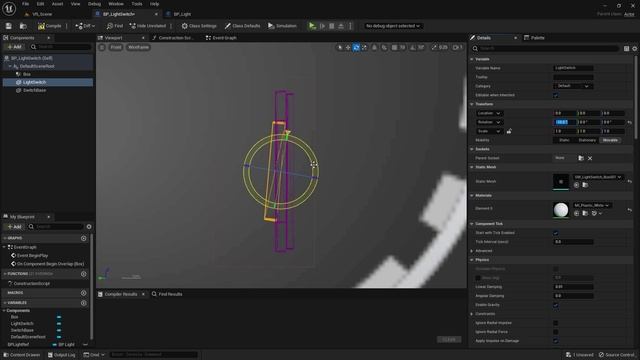Toggle Ignore Radial Force checkbox
Viewport: 640px width, 360px height.
tap(556, 332)
